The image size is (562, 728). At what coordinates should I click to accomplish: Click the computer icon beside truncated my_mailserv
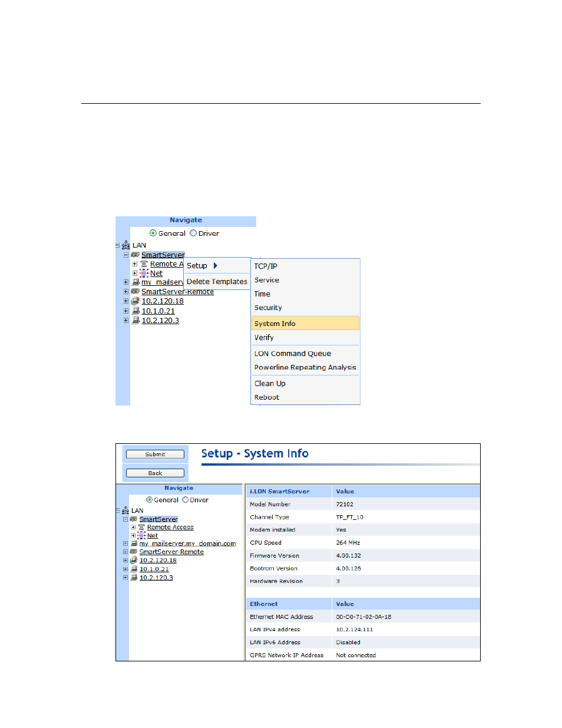click(x=135, y=282)
